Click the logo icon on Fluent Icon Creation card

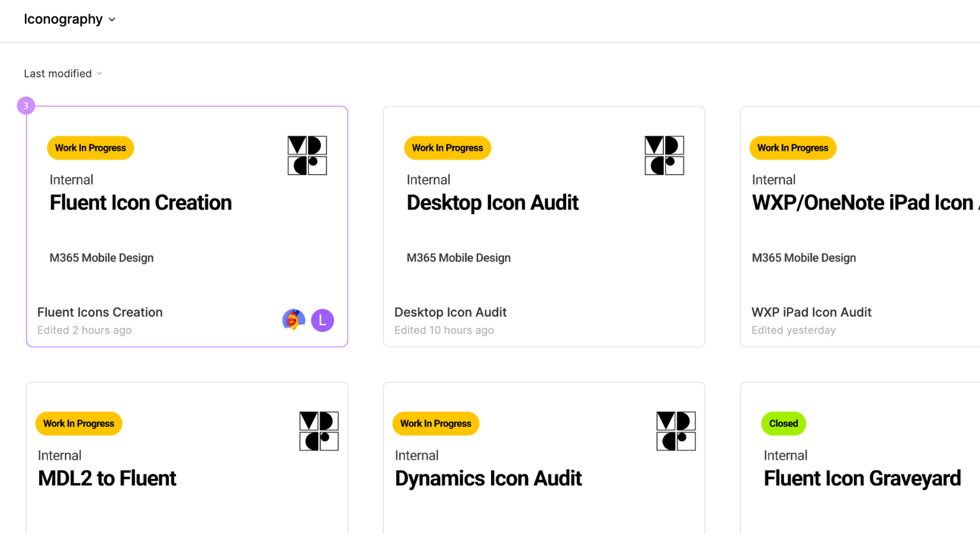[x=307, y=155]
